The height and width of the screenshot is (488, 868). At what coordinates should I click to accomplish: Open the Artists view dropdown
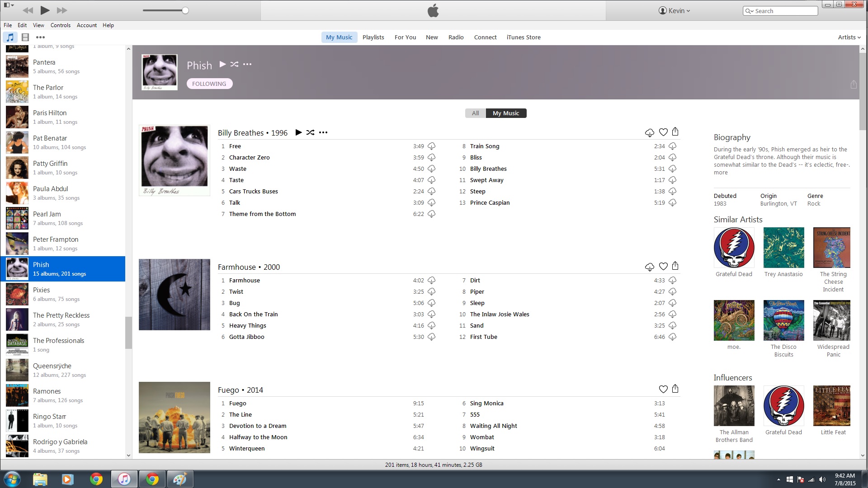[849, 38]
